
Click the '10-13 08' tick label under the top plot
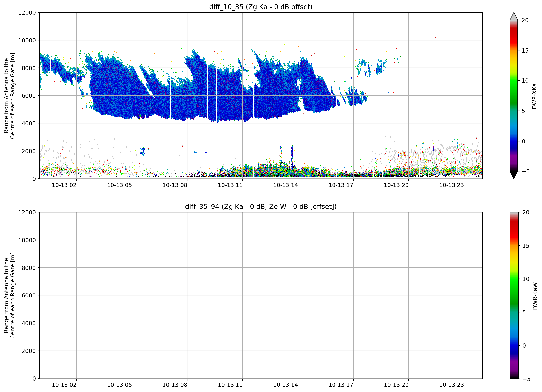[x=175, y=185]
